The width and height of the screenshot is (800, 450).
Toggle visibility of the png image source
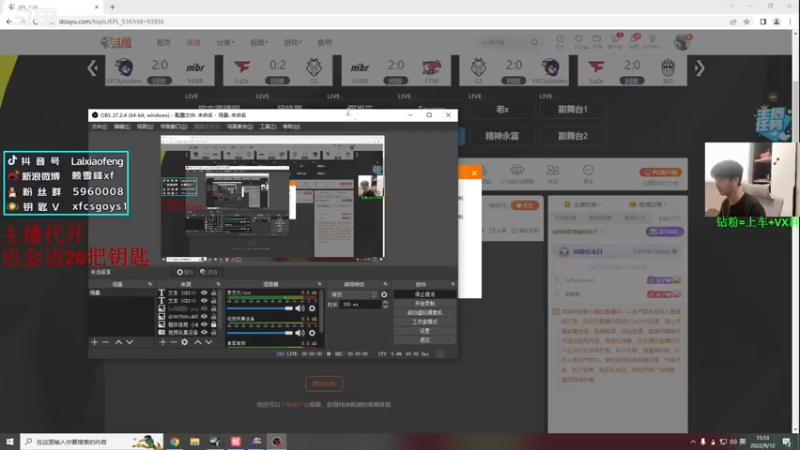(x=204, y=309)
